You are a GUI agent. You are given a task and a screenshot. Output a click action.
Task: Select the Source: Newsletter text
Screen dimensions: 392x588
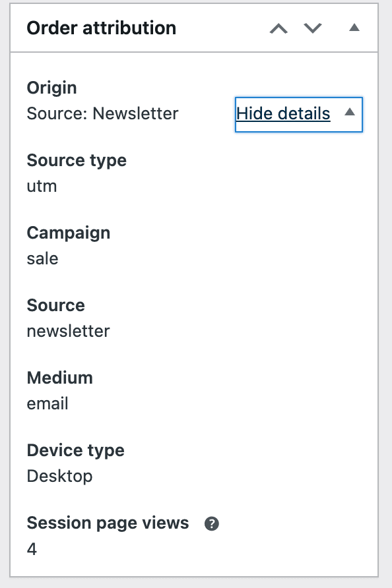pos(102,113)
